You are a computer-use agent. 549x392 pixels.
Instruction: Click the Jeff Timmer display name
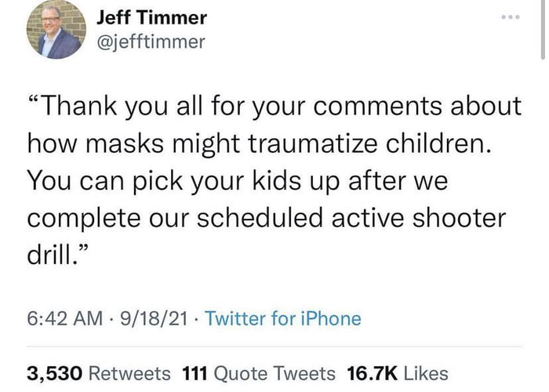[x=151, y=17]
